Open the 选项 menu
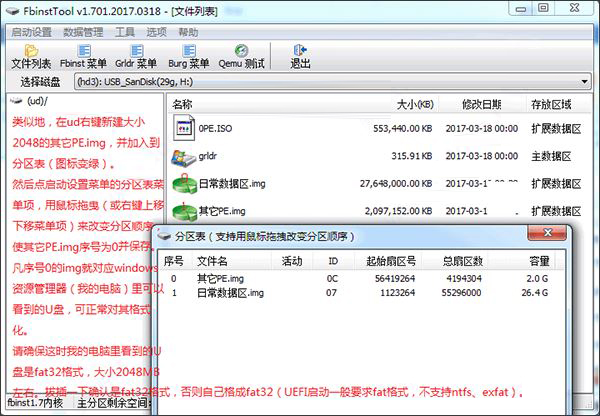 click(157, 32)
